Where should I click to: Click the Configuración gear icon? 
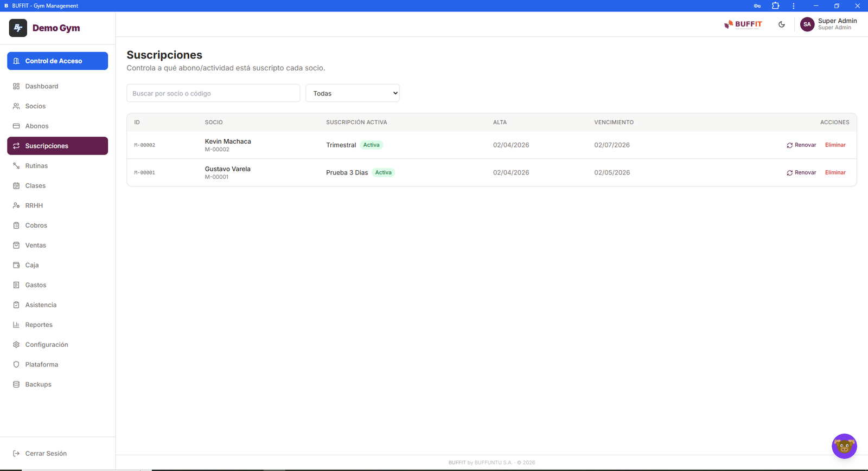tap(16, 345)
